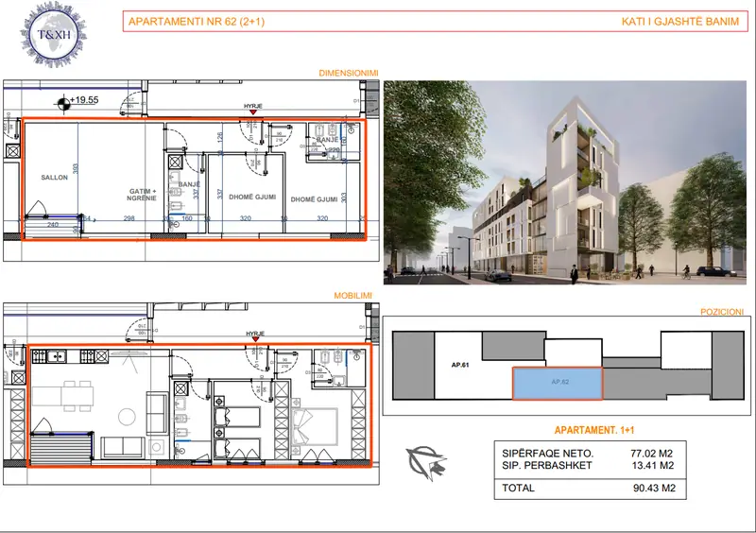Click the balcony in furnished plan

pos(61,448)
